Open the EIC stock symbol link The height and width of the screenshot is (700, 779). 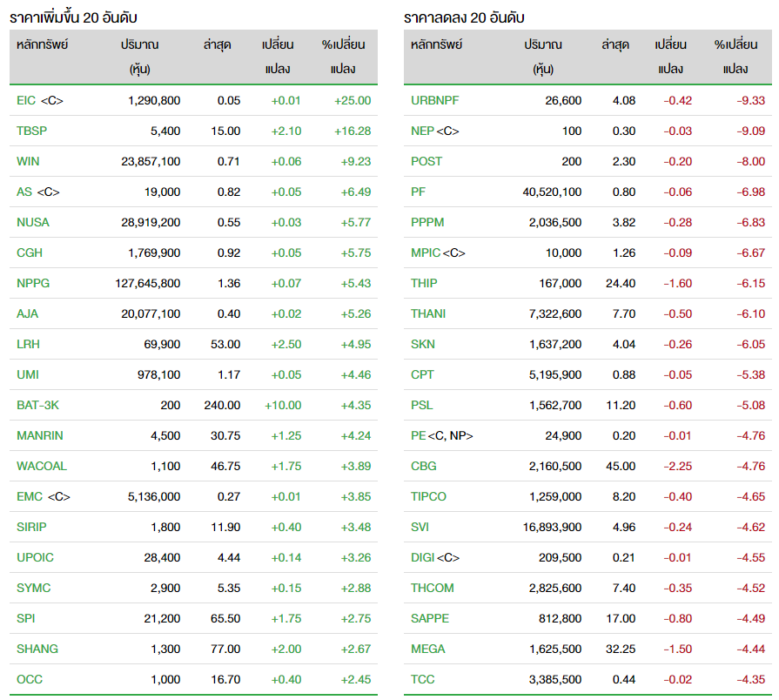26,101
